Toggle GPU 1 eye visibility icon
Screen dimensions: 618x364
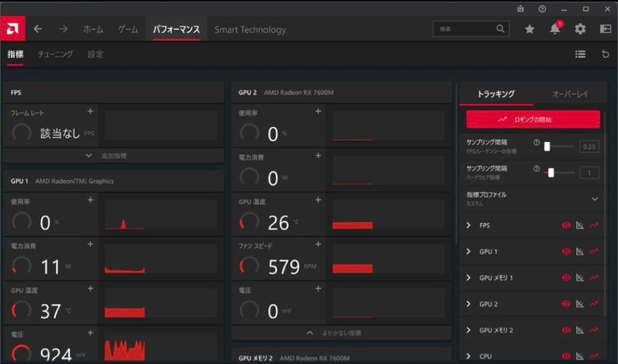tap(566, 251)
